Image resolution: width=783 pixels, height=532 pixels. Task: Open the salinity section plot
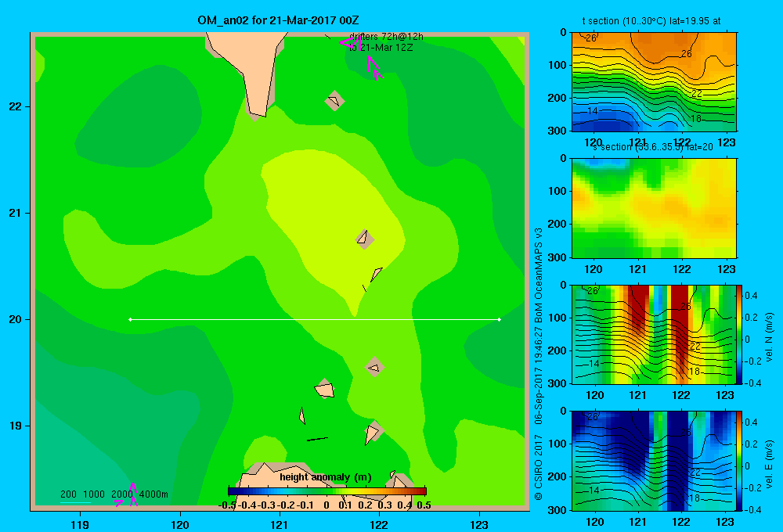pos(654,208)
